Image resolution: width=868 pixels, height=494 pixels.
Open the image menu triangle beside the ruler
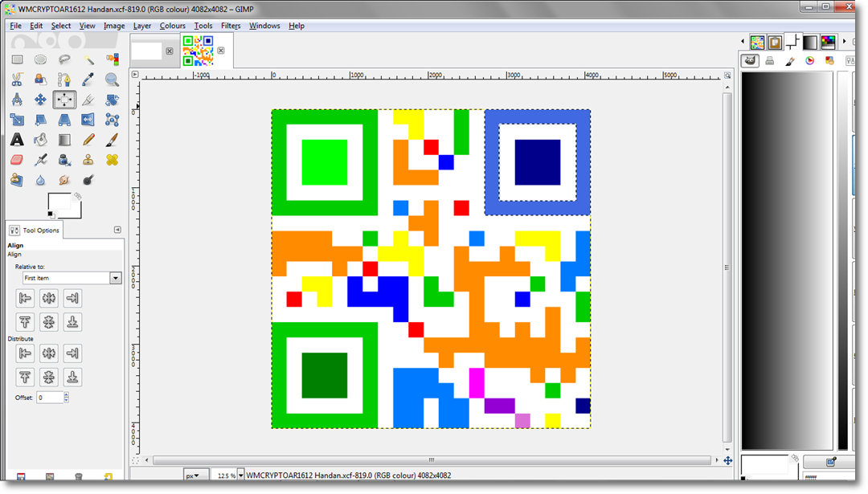point(135,74)
